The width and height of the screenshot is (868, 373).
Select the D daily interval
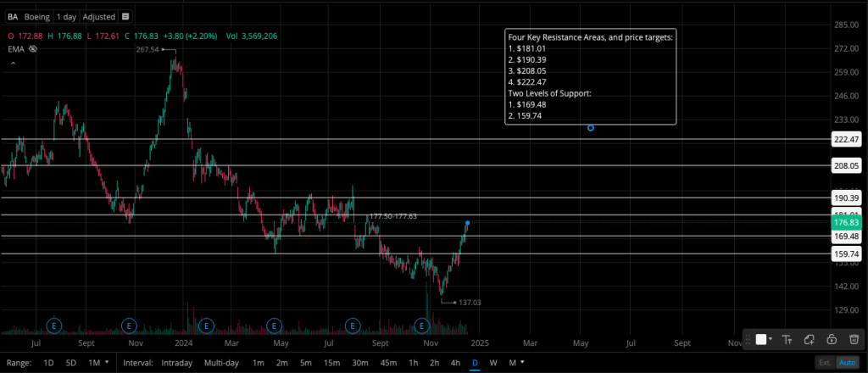click(475, 363)
